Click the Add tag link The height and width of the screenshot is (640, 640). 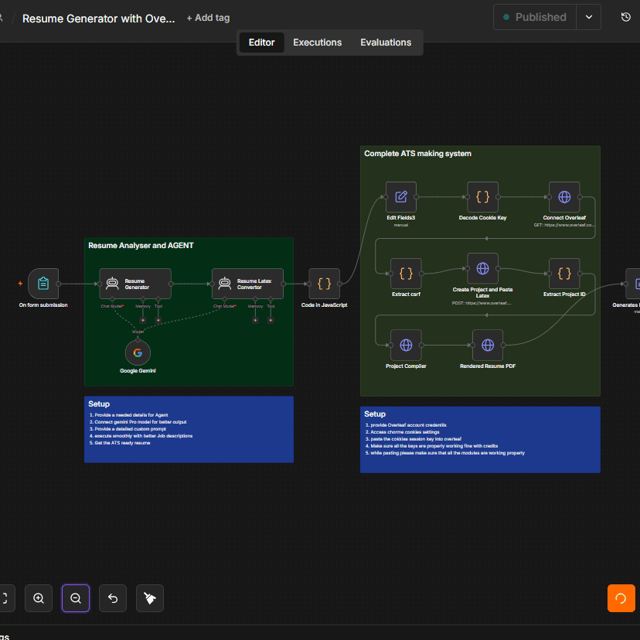208,18
